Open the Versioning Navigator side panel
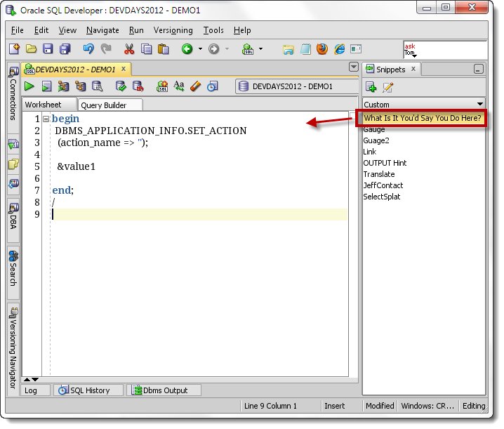 click(13, 349)
